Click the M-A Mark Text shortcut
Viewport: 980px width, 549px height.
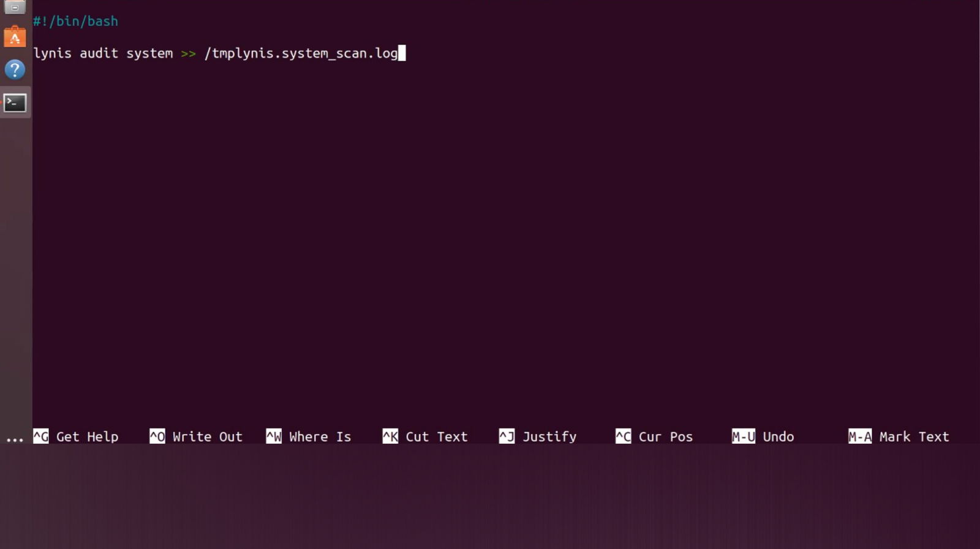[899, 436]
